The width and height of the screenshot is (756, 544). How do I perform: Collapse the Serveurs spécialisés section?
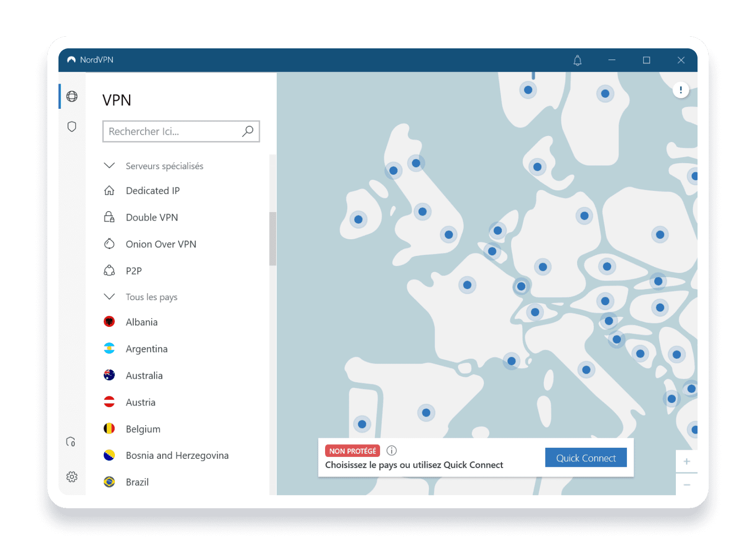click(109, 165)
